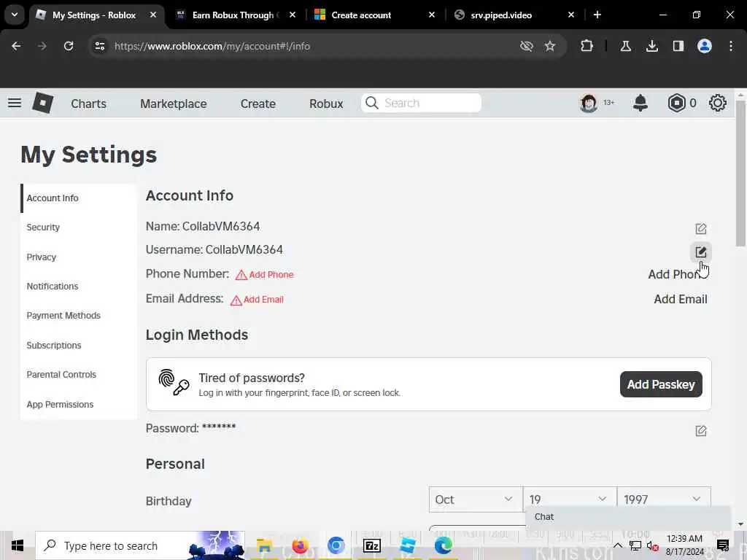Open the Robux balance icon
The image size is (747, 560).
coord(676,103)
